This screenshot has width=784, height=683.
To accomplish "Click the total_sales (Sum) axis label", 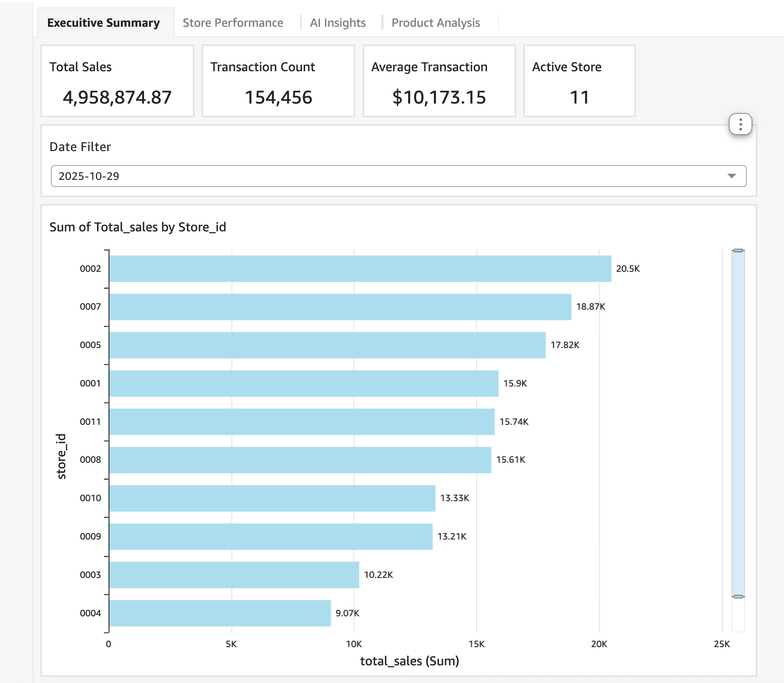I will click(410, 661).
